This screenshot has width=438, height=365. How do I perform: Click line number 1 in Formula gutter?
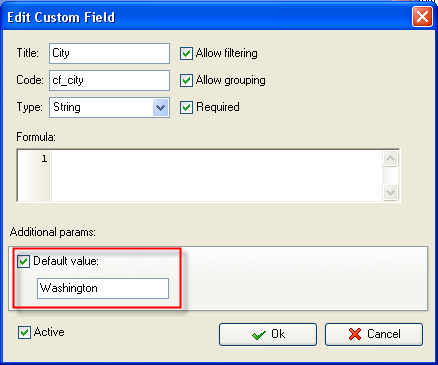coord(44,159)
